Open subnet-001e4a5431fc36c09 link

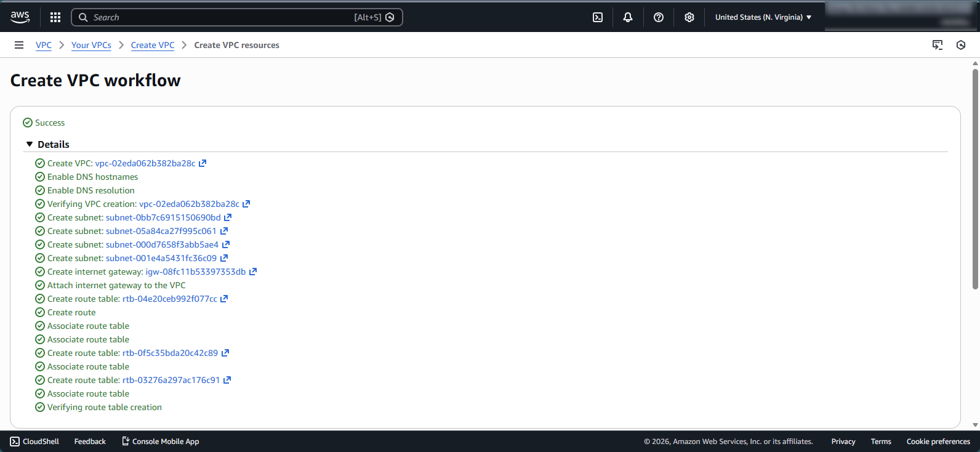click(161, 258)
